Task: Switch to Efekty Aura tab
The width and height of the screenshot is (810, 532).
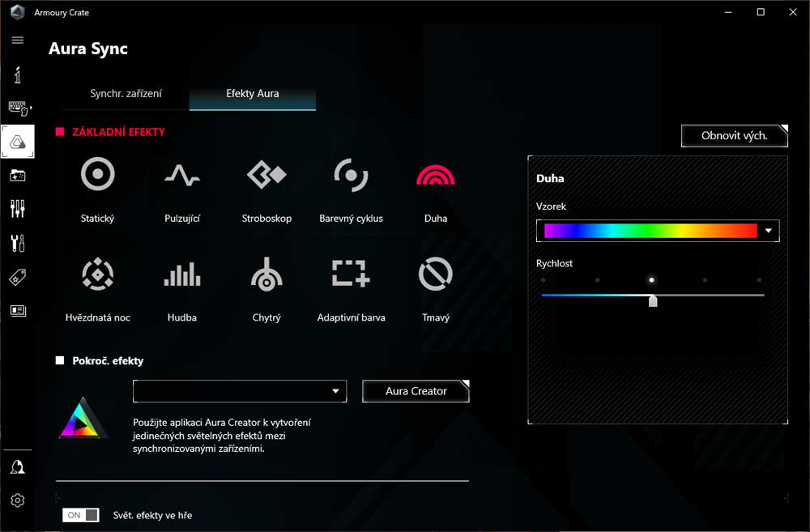Action: [253, 93]
